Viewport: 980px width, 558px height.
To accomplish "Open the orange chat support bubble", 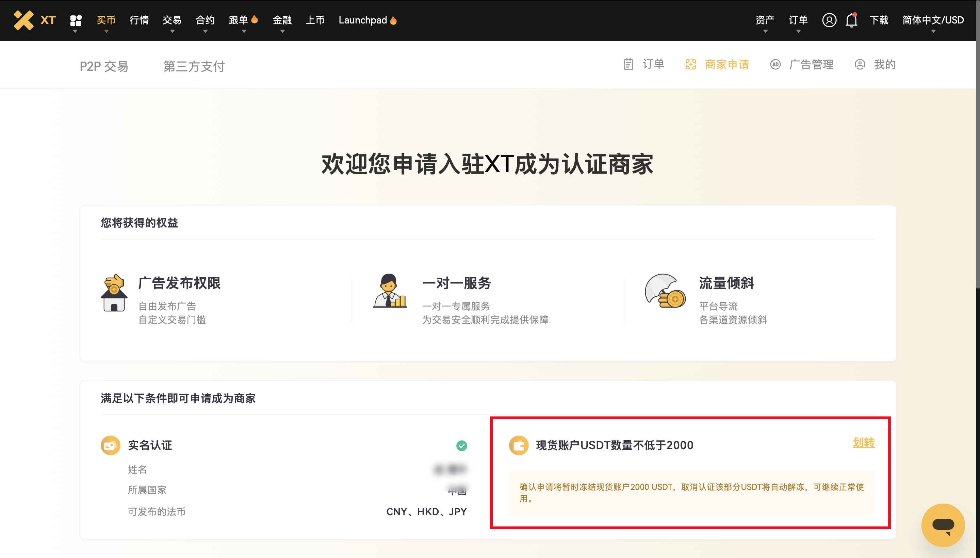I will tap(943, 525).
